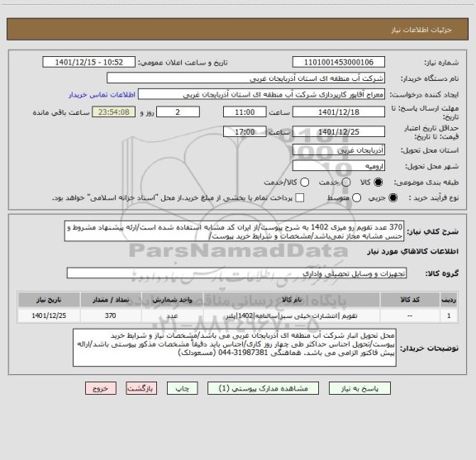Click the گروه کالا field تجهیزات و وسایل تحصیلی واداری
The height and width of the screenshot is (460, 476).
237,273
